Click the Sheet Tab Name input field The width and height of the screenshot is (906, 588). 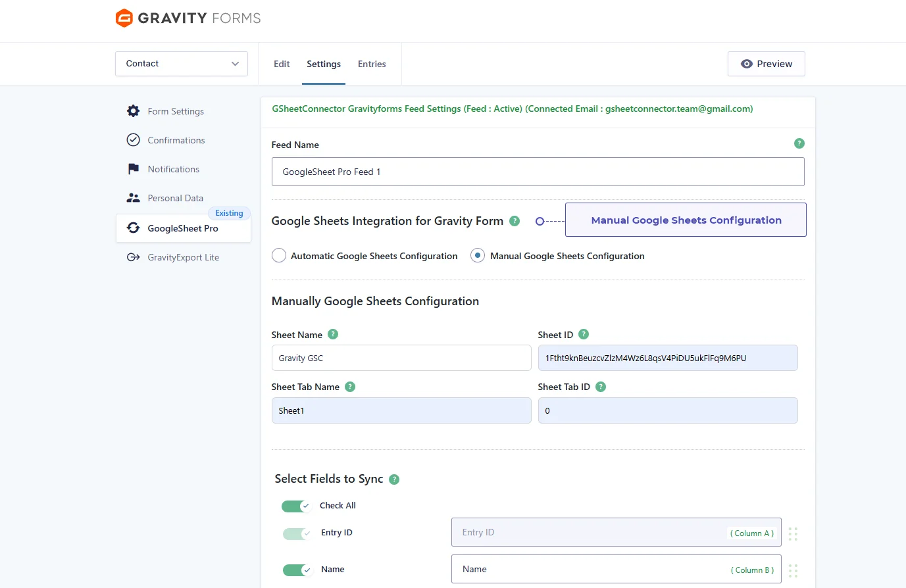tap(401, 410)
